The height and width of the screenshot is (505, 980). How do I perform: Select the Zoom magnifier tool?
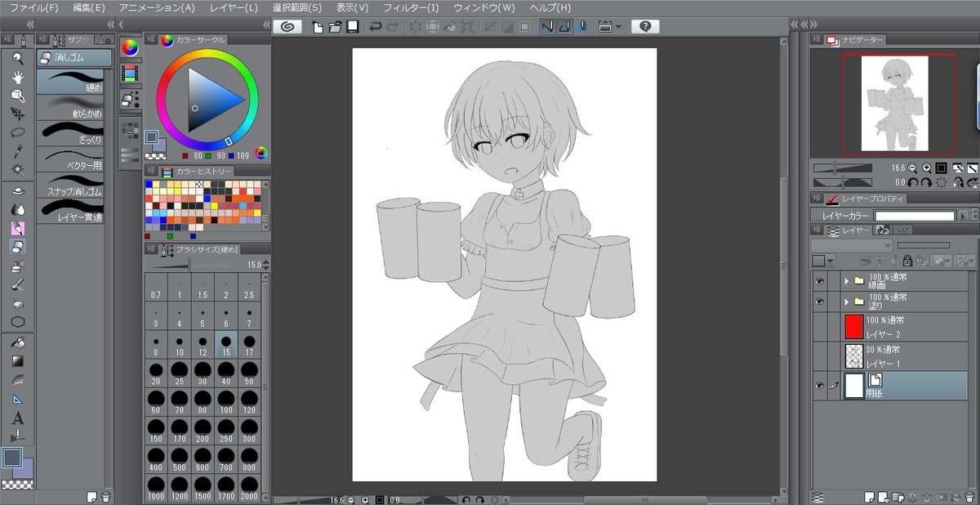[x=18, y=58]
